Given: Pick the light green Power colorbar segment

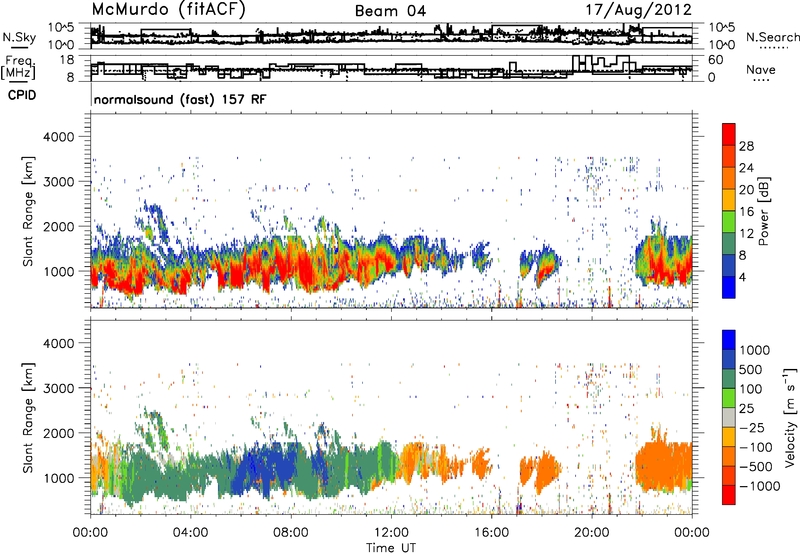Looking at the screenshot, I should point(729,221).
